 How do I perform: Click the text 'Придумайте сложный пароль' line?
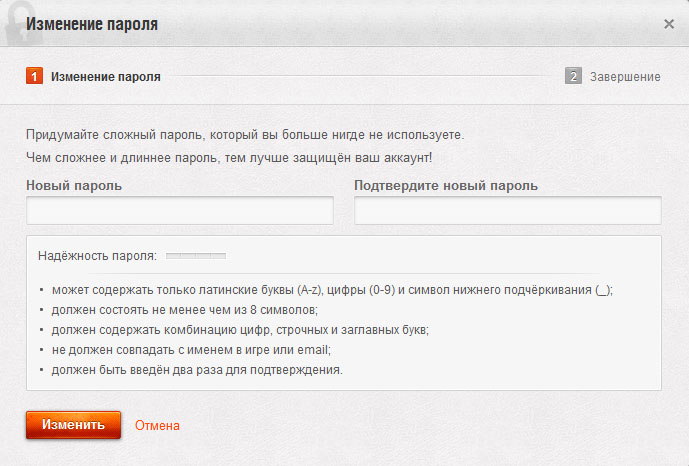click(245, 134)
